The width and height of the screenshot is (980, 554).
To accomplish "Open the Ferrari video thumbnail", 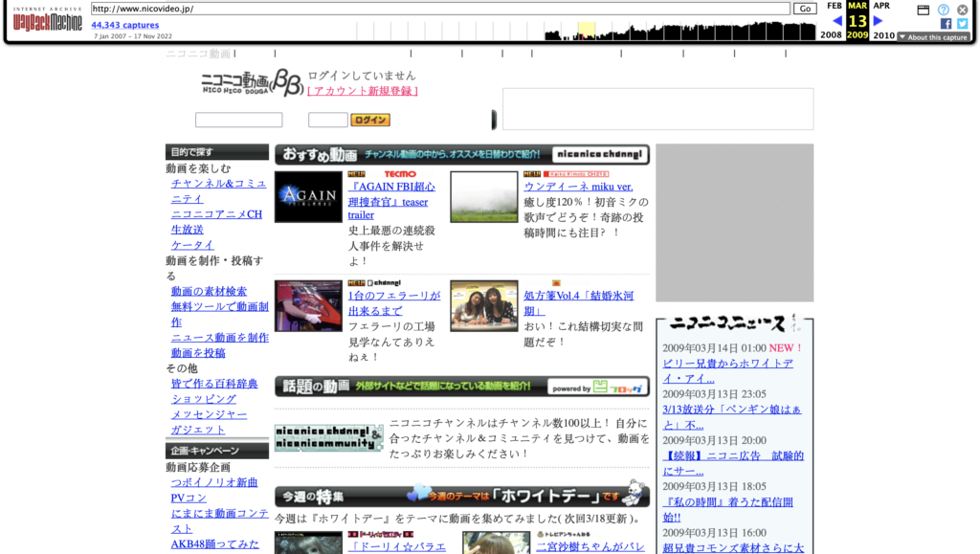I will [x=308, y=305].
